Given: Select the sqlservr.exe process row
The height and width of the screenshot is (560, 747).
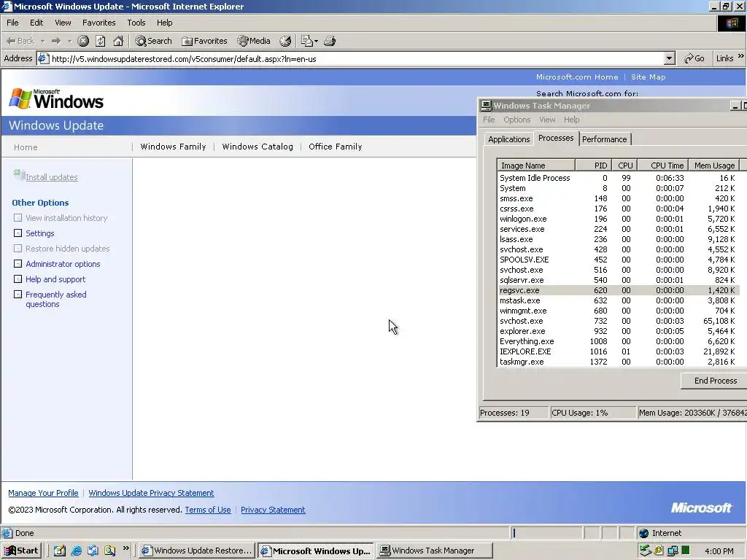Looking at the screenshot, I should (x=618, y=280).
